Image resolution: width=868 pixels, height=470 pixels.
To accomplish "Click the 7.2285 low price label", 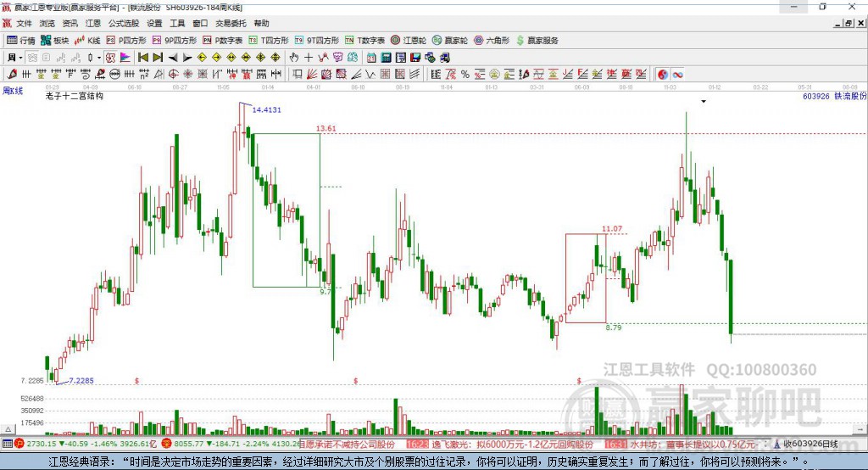I will [x=81, y=381].
